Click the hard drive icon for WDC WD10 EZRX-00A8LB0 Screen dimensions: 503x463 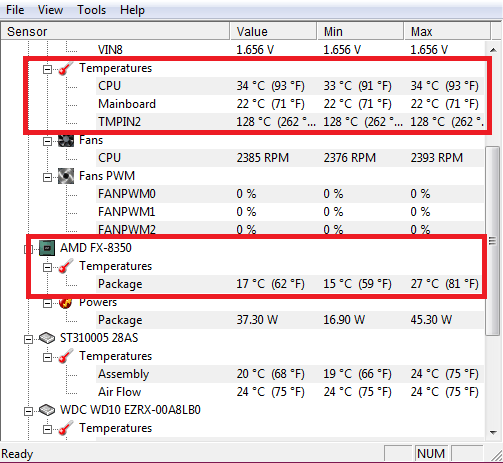47,410
